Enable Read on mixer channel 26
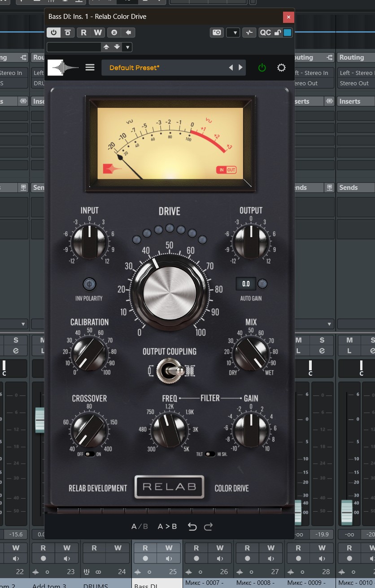 click(x=196, y=548)
